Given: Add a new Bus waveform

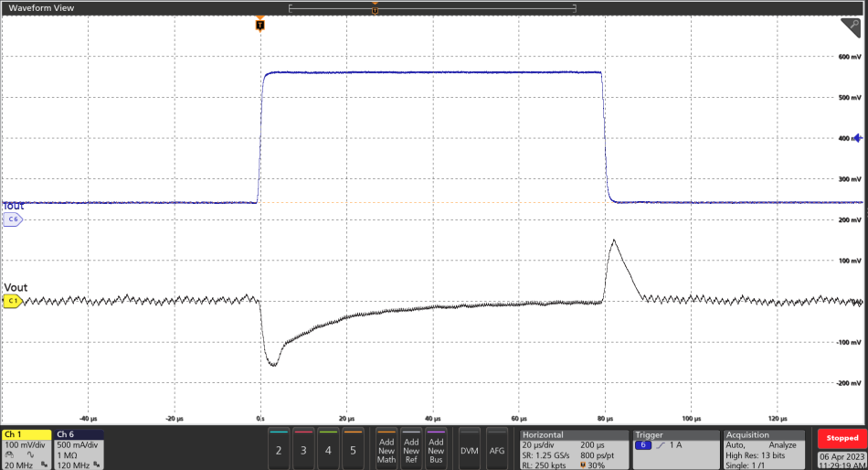Looking at the screenshot, I should click(436, 449).
